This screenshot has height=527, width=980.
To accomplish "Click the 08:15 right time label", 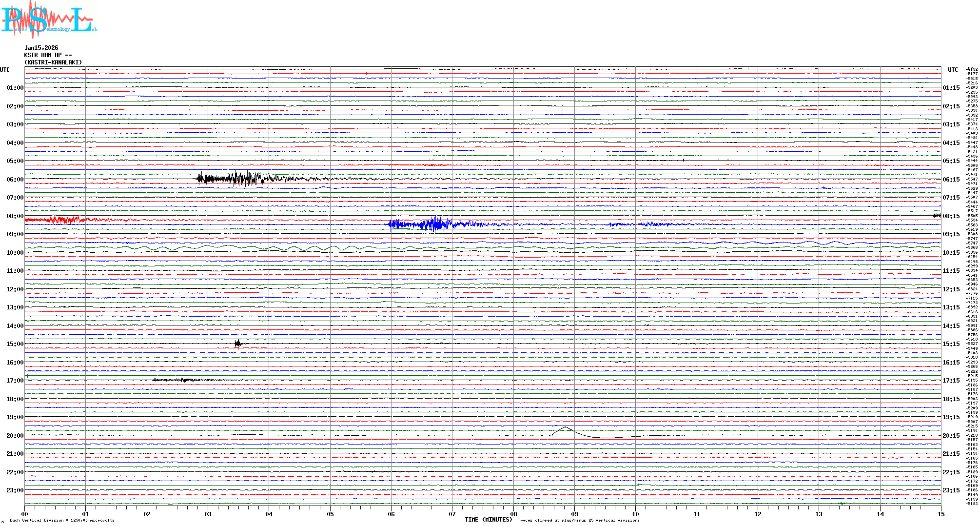I will point(951,216).
